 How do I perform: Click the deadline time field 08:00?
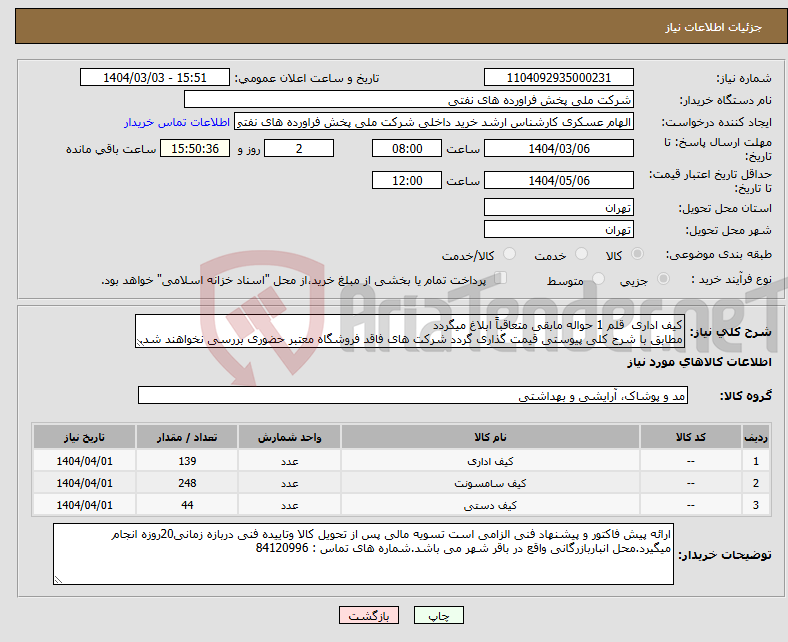[407, 148]
